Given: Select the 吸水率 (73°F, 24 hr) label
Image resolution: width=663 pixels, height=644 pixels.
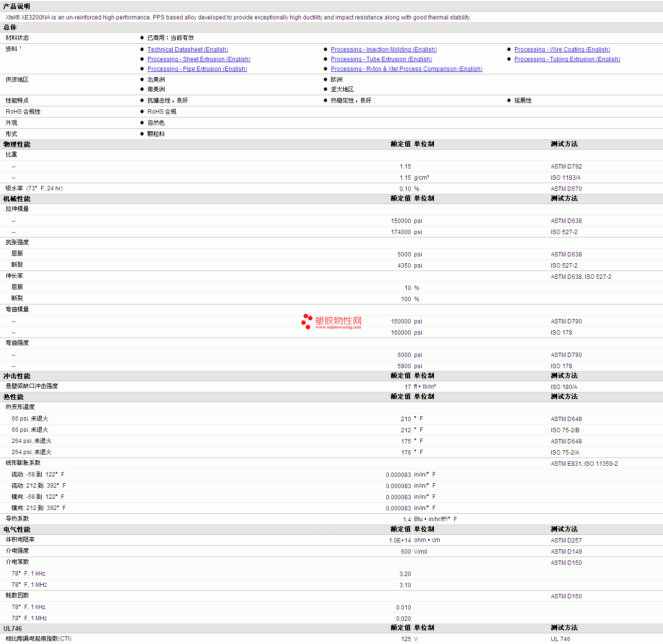Looking at the screenshot, I should (34, 188).
